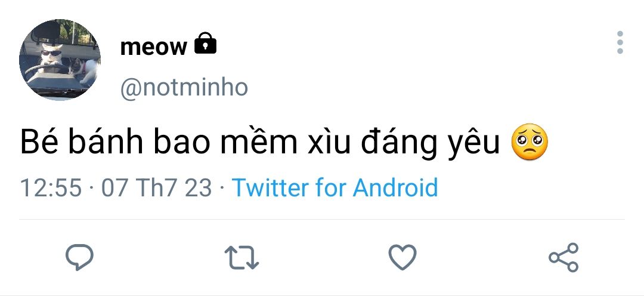Click the word xìu in the tweet
The height and width of the screenshot is (296, 644).
329,141
